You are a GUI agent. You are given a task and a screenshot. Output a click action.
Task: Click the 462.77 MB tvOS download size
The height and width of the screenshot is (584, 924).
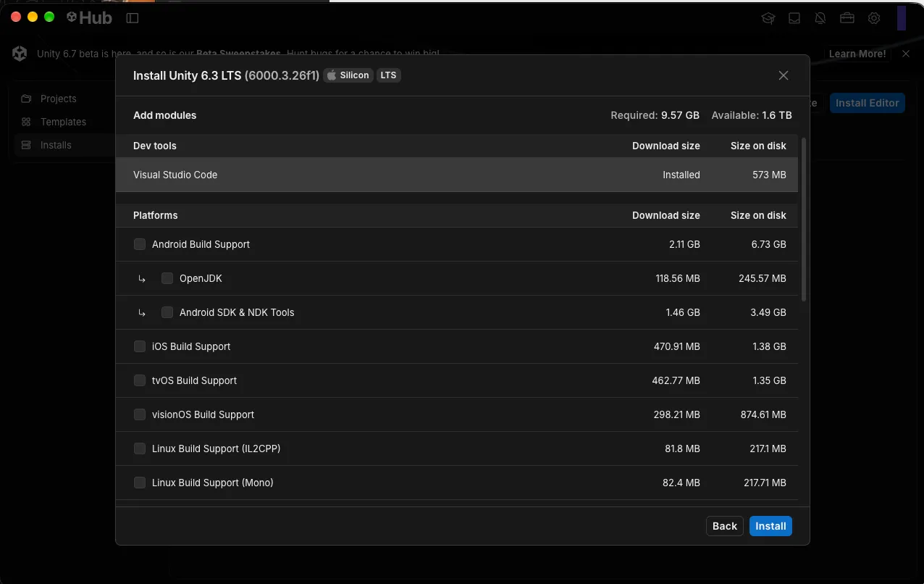pos(676,380)
